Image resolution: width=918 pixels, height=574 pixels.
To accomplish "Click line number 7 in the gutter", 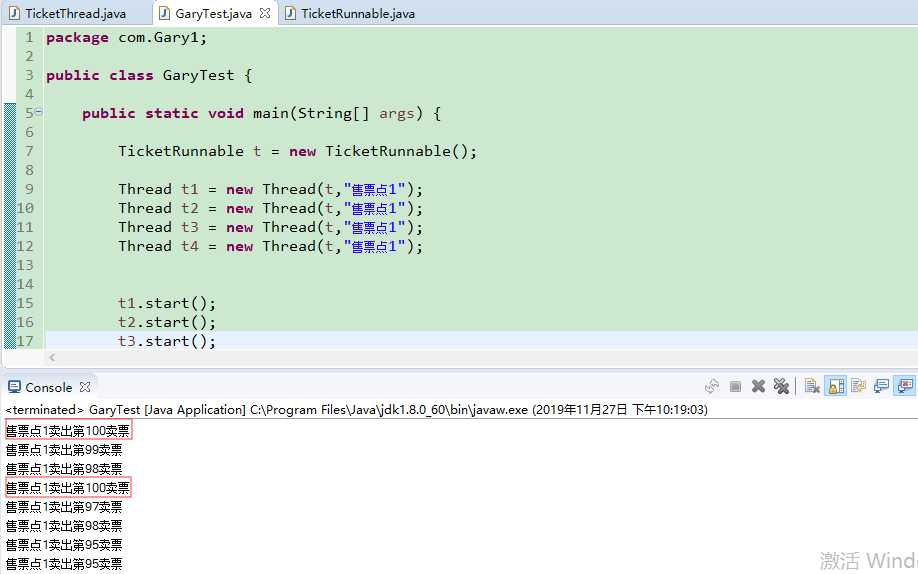I will point(29,151).
